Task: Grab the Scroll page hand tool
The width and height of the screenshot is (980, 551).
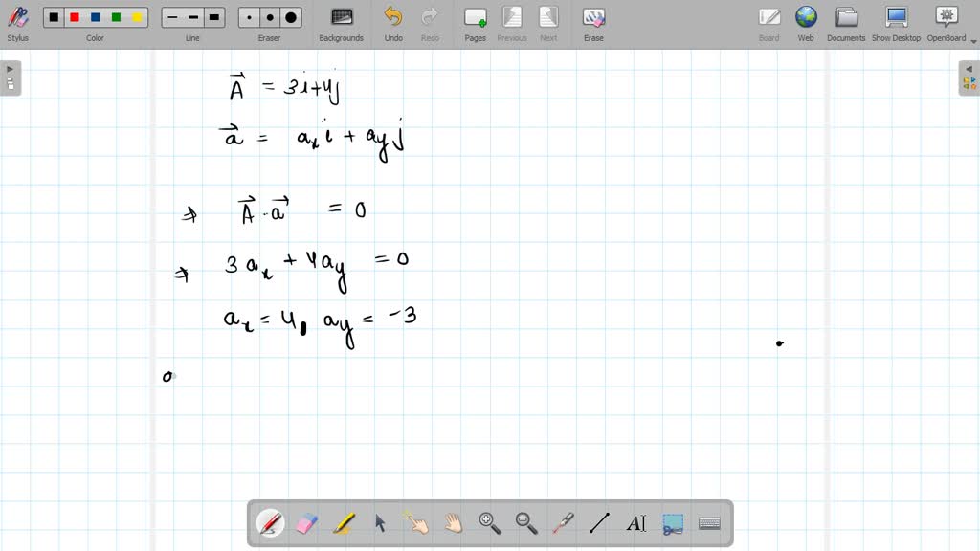Action: [x=453, y=522]
